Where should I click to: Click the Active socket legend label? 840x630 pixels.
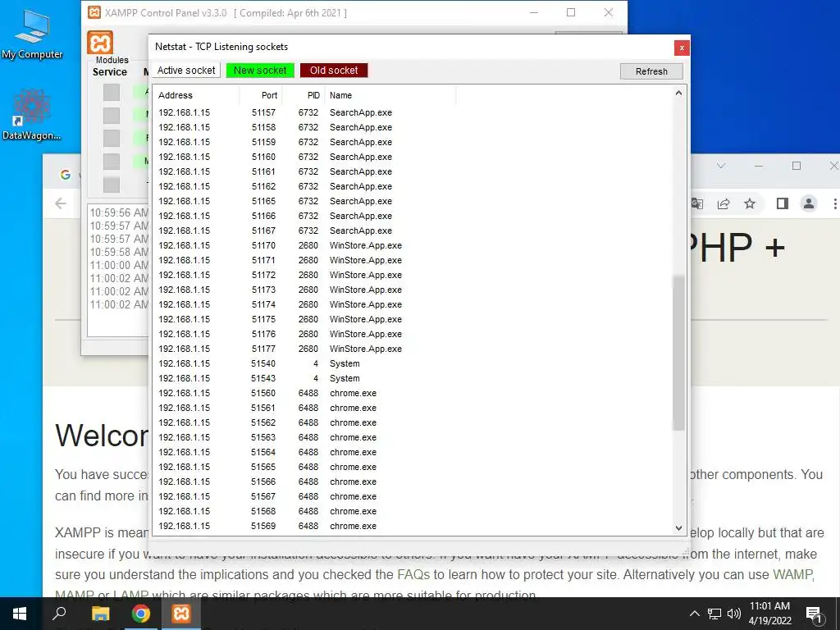coord(186,71)
